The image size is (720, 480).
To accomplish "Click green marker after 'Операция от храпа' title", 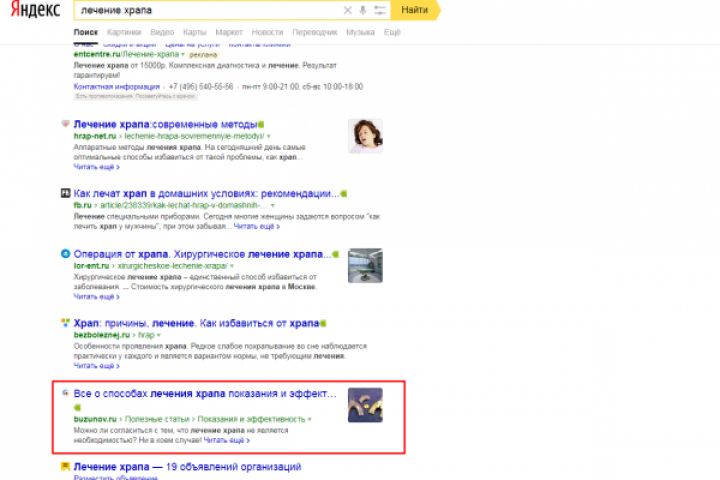I will 336,254.
